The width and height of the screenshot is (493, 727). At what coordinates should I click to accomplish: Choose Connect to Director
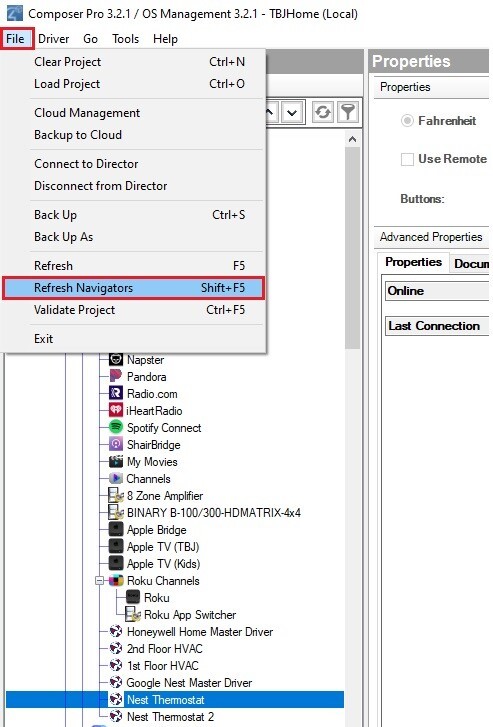coord(134,164)
